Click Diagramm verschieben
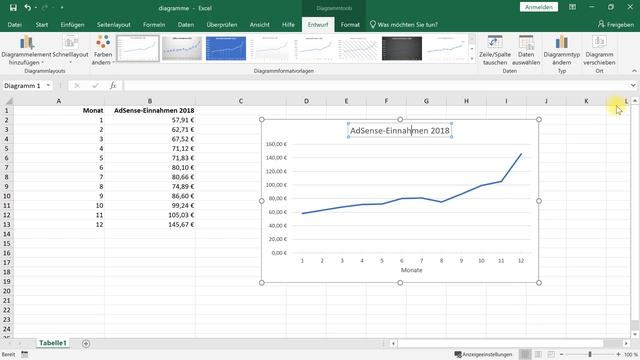Screen dimensions: 640x360 click(599, 50)
